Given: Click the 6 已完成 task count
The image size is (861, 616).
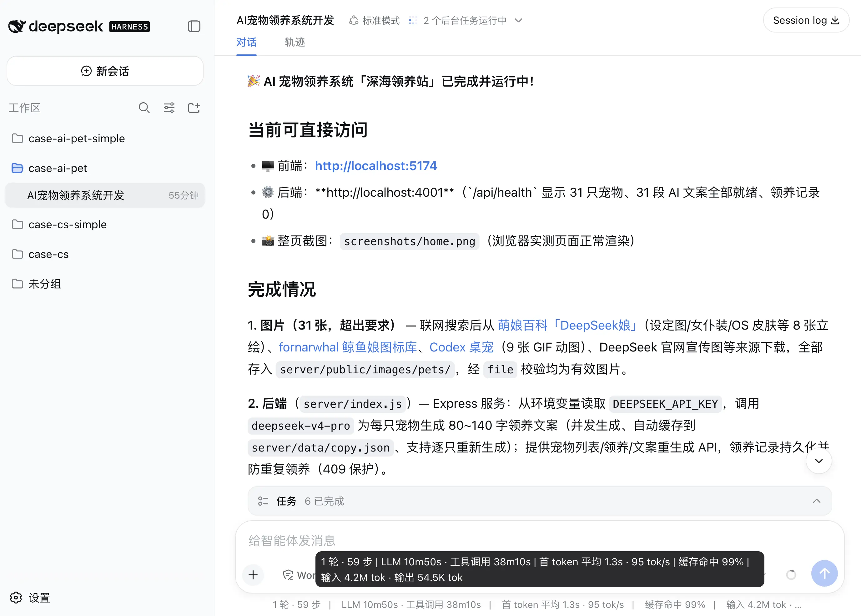Looking at the screenshot, I should (324, 501).
